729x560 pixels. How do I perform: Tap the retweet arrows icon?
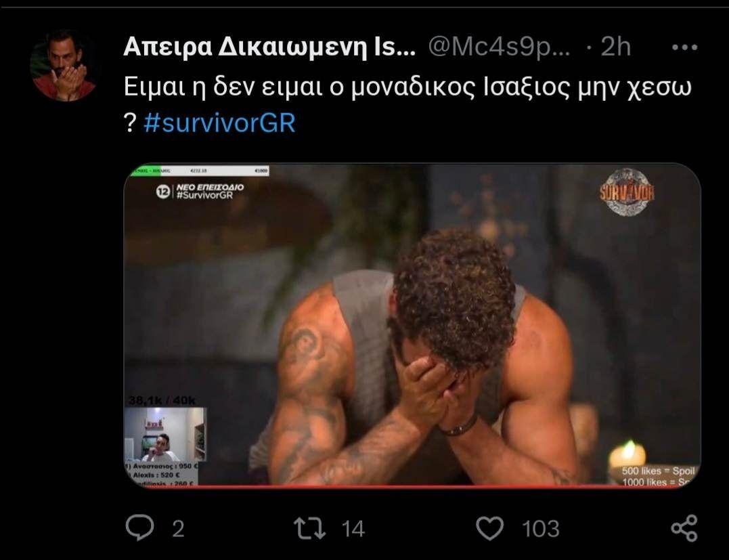[x=309, y=529]
